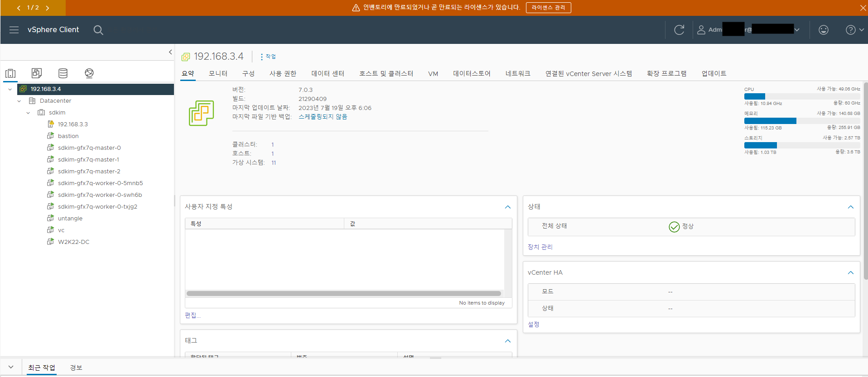Open the help question mark menu
Image resolution: width=868 pixels, height=377 pixels.
click(x=854, y=30)
